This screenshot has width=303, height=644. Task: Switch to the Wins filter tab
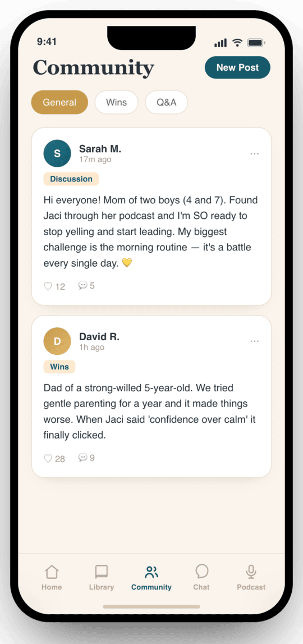pos(117,102)
